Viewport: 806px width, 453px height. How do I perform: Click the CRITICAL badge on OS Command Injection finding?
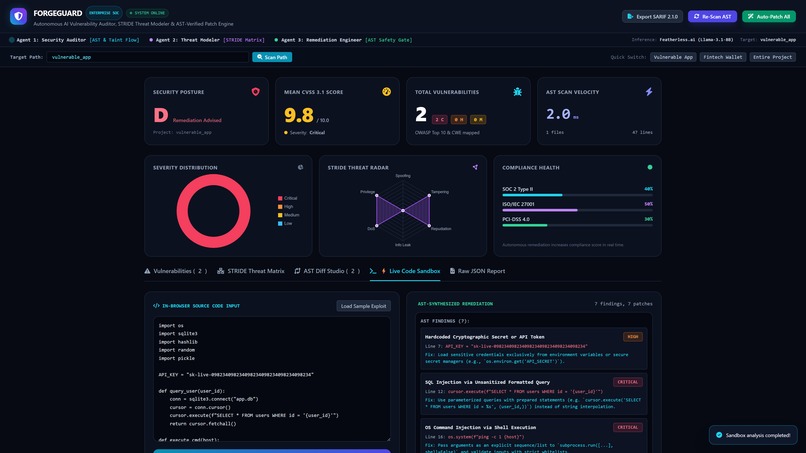628,427
